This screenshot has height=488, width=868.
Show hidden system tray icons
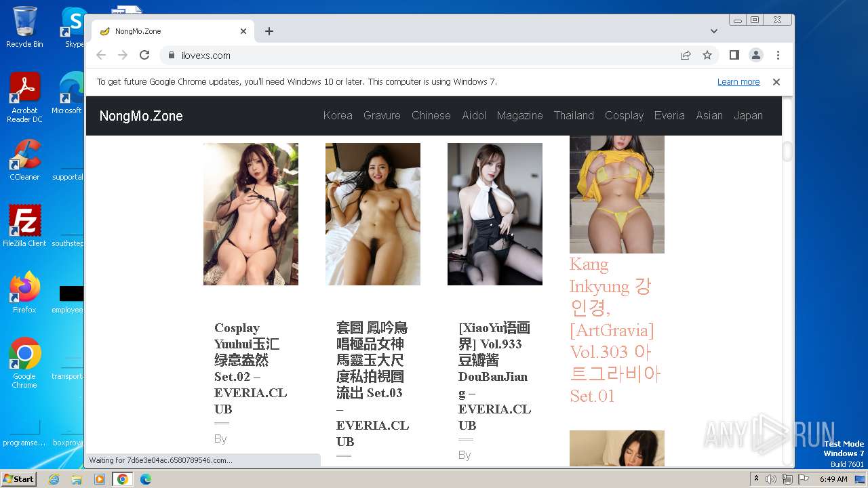pos(757,479)
